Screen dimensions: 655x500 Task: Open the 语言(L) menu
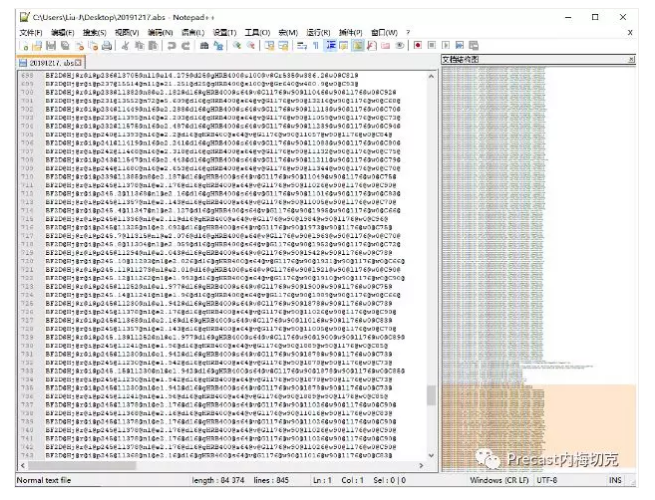[x=193, y=33]
